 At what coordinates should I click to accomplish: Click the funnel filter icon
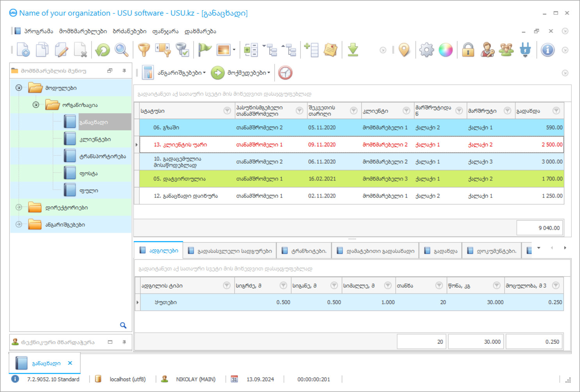pos(144,50)
